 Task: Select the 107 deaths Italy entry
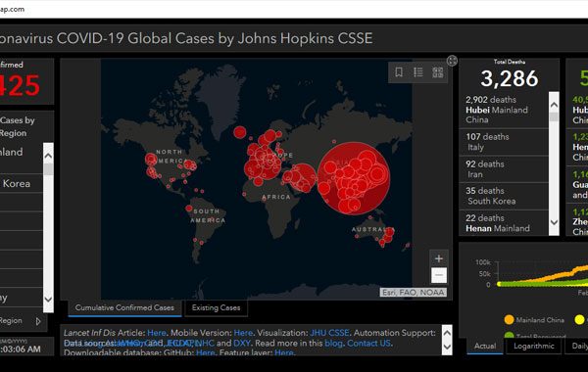[x=504, y=142]
